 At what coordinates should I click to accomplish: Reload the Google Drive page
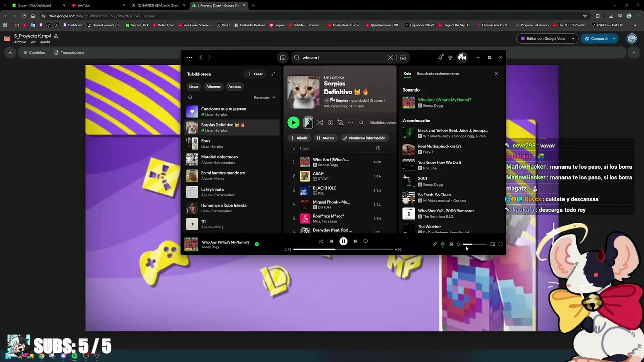click(24, 16)
